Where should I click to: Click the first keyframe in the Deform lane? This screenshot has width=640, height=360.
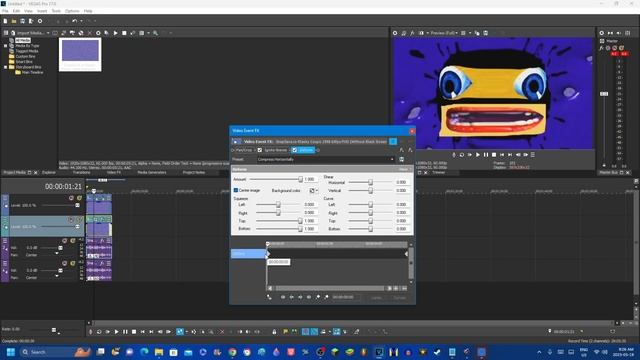tap(268, 254)
